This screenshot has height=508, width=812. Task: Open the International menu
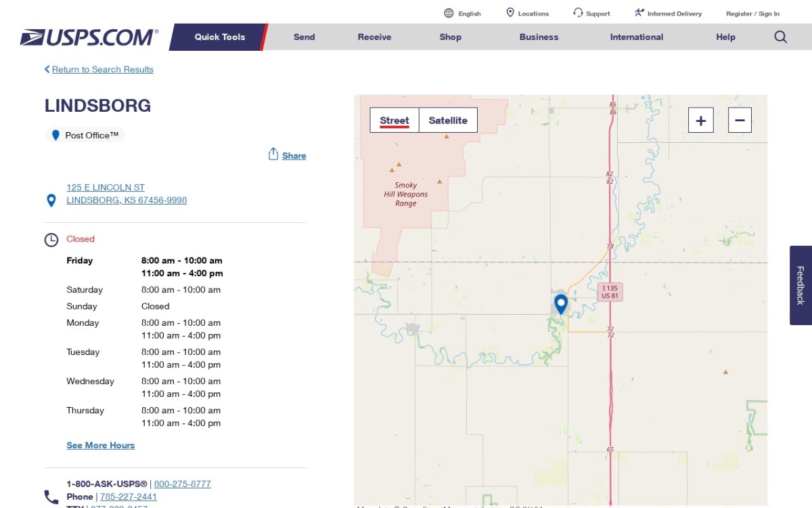coord(637,37)
